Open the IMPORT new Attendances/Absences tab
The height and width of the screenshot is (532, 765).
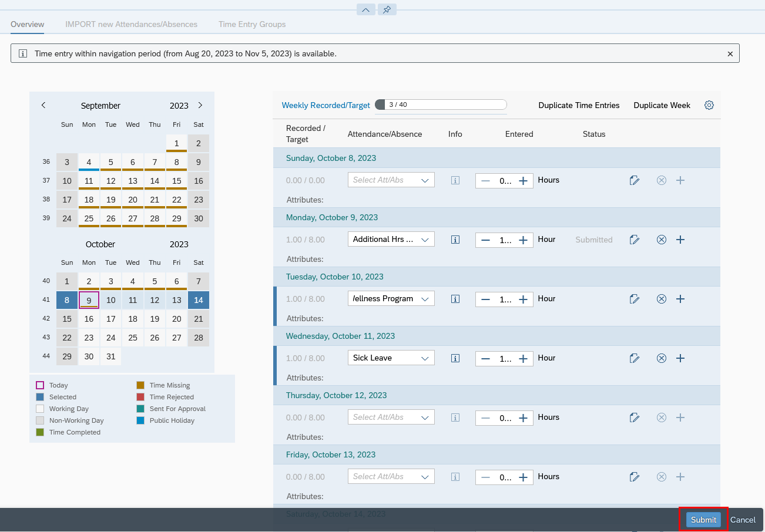point(131,24)
